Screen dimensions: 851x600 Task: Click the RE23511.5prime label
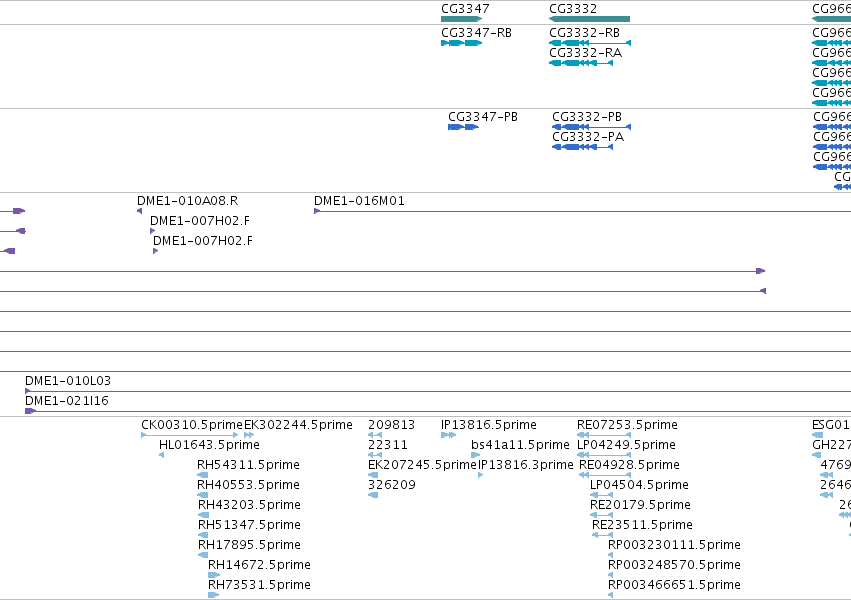coord(643,525)
